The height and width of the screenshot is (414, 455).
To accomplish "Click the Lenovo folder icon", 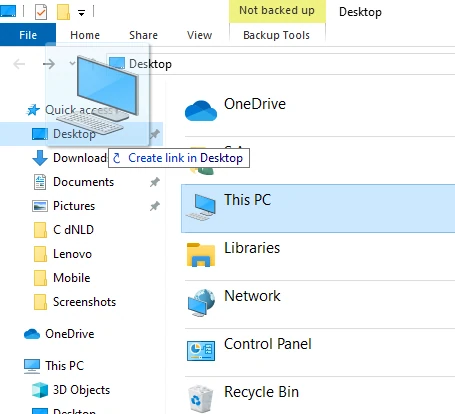I will pos(40,254).
